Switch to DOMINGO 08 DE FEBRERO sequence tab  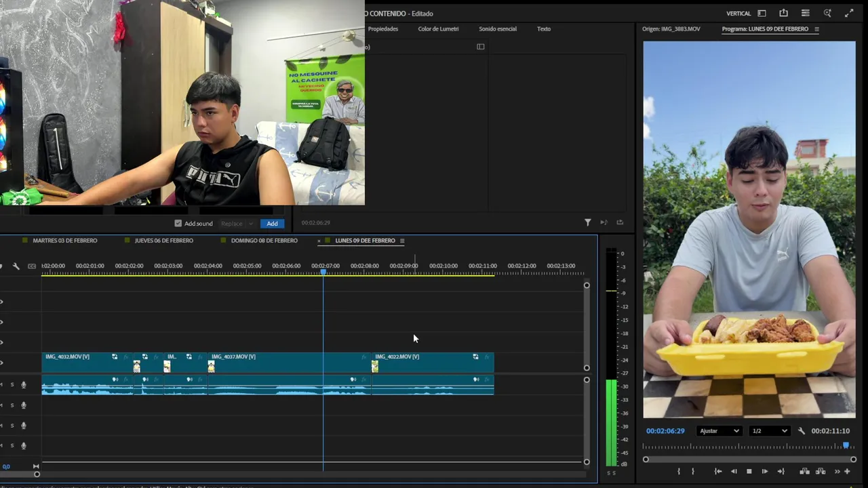point(264,241)
